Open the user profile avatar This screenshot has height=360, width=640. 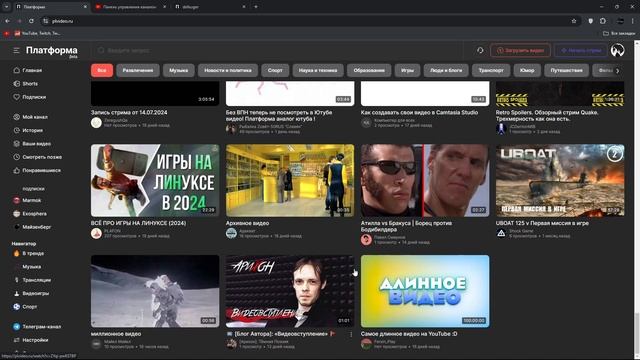(617, 50)
